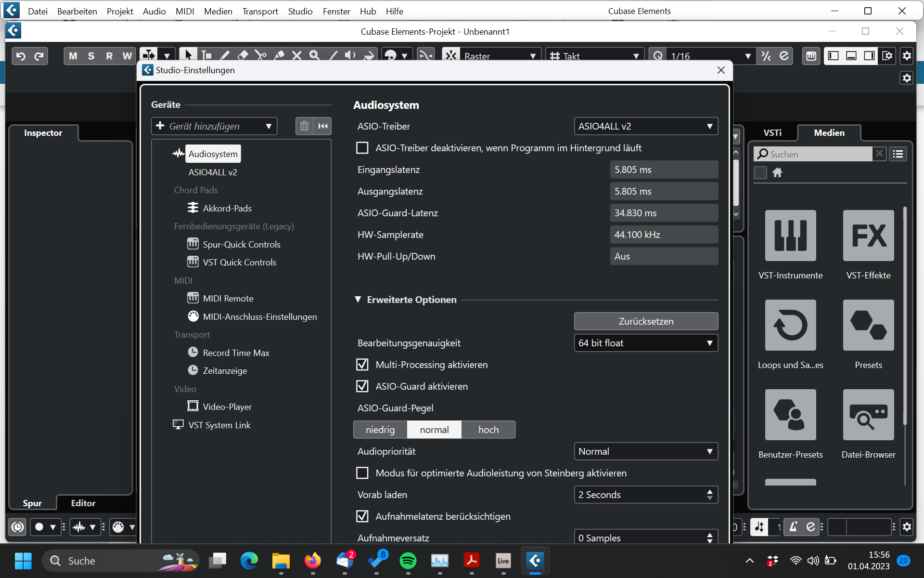The height and width of the screenshot is (578, 924).
Task: Open VST-Instrumente tile in Medien
Action: (791, 236)
